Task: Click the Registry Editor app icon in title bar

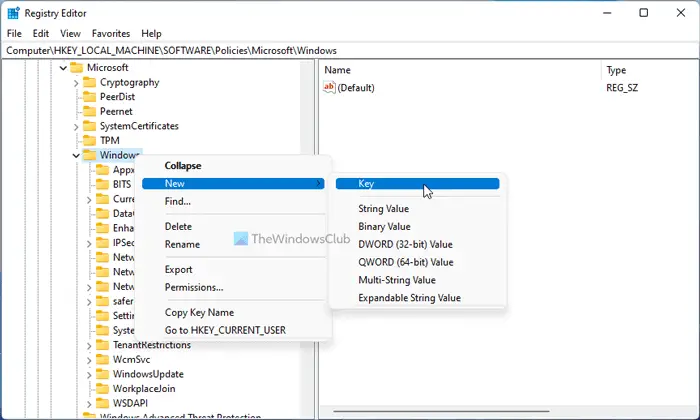Action: tap(13, 13)
